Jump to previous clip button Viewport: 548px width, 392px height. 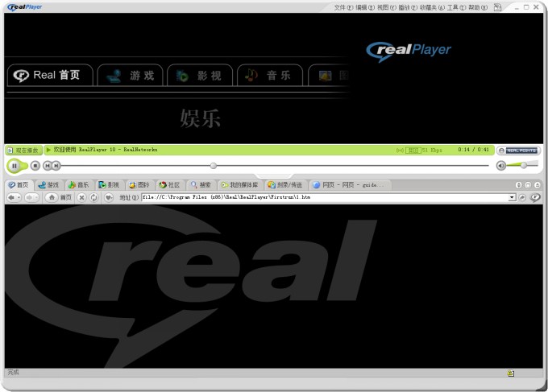coord(48,166)
